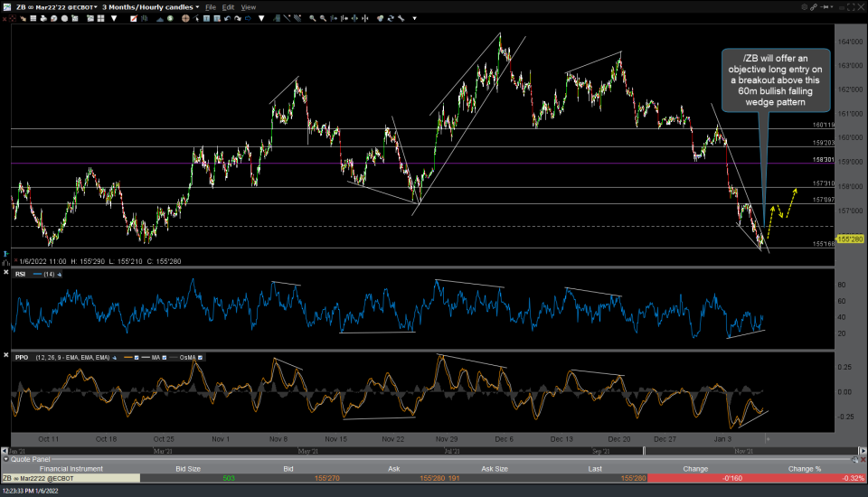Click the hexagon settings icon in title bar

pyautogui.click(x=805, y=6)
